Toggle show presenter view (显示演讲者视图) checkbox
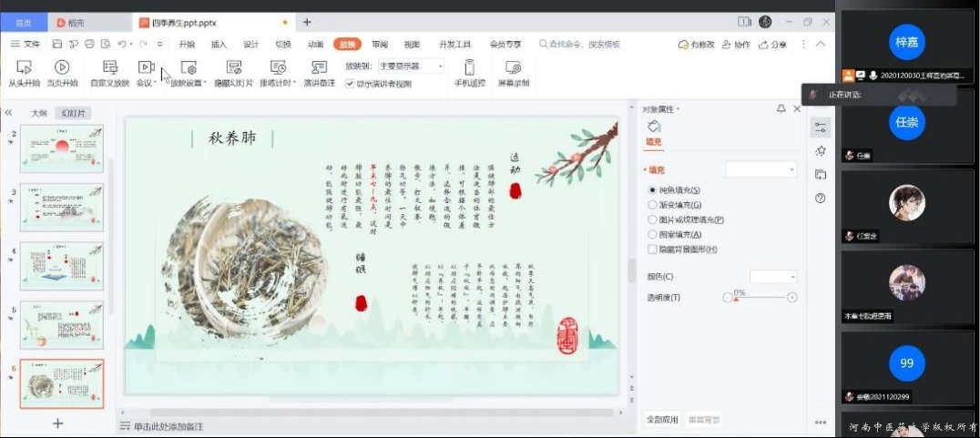Image resolution: width=980 pixels, height=438 pixels. tap(350, 84)
